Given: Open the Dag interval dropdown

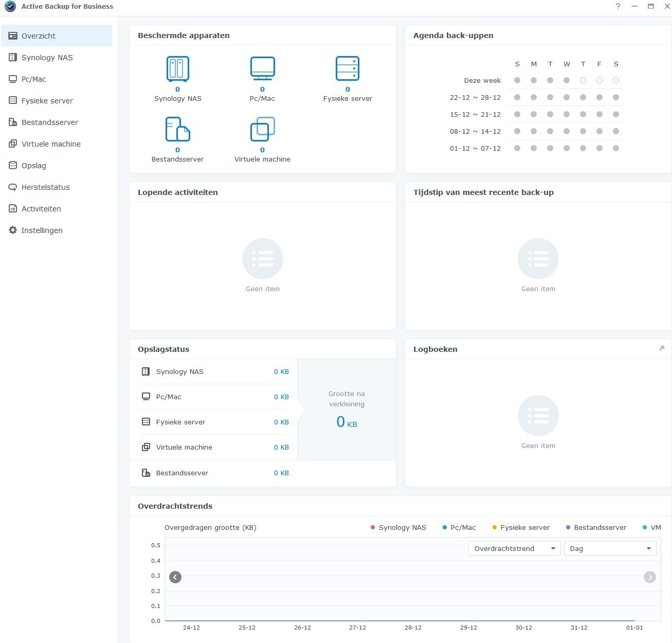Looking at the screenshot, I should [x=610, y=549].
